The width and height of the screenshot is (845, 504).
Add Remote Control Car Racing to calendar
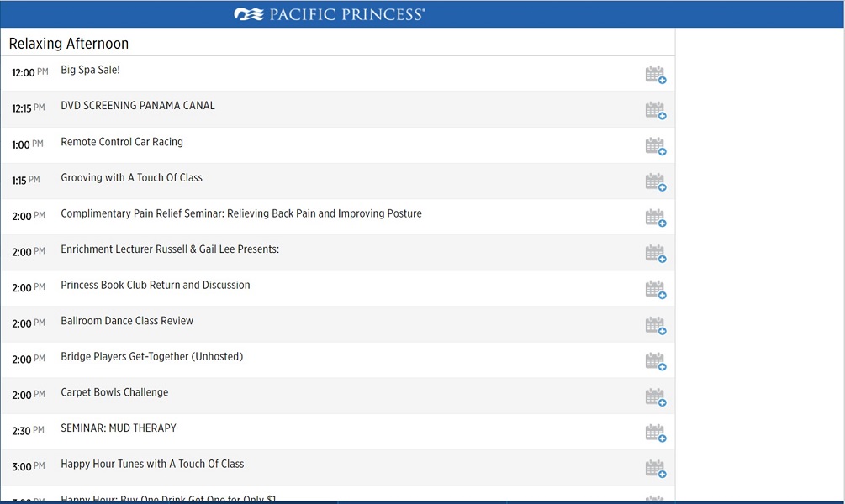coord(655,146)
